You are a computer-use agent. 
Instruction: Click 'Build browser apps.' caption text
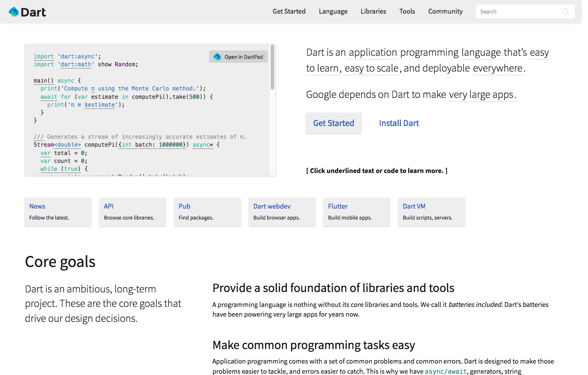pyautogui.click(x=277, y=218)
